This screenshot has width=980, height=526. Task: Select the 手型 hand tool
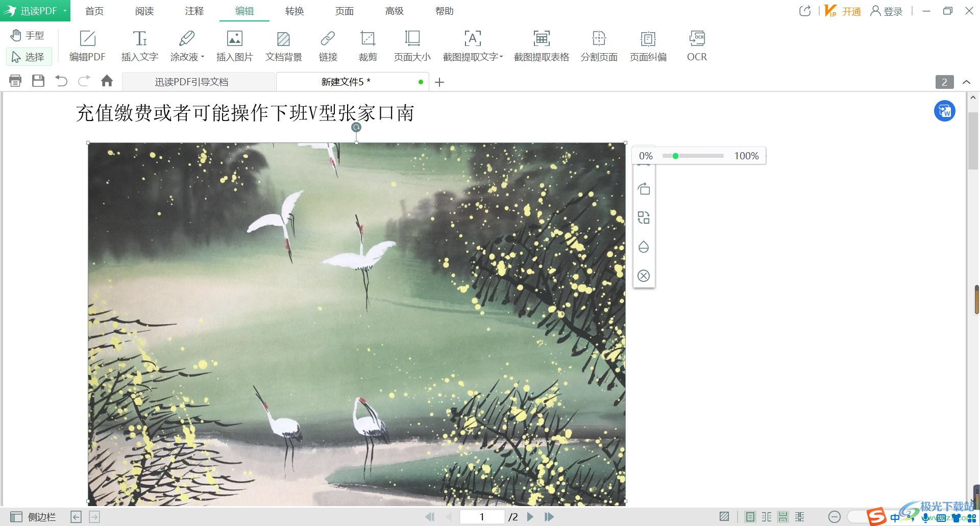[28, 35]
